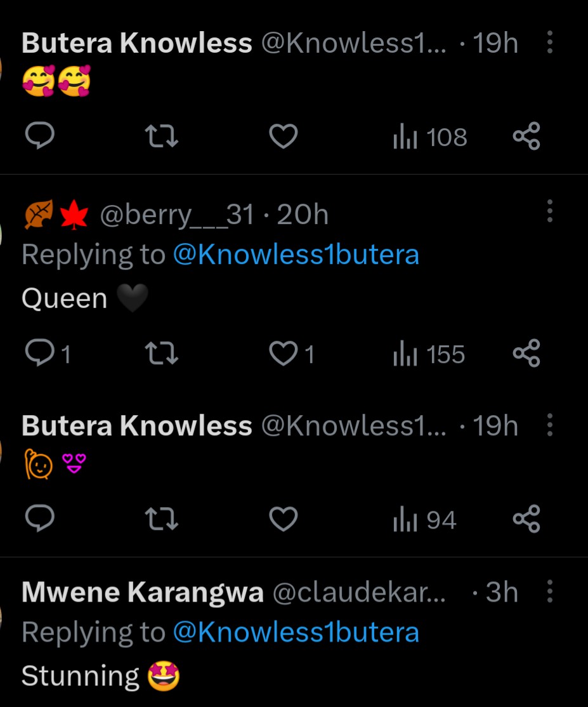
Task: Open the @Knowless1butera link in berry's reply
Action: coord(296,254)
